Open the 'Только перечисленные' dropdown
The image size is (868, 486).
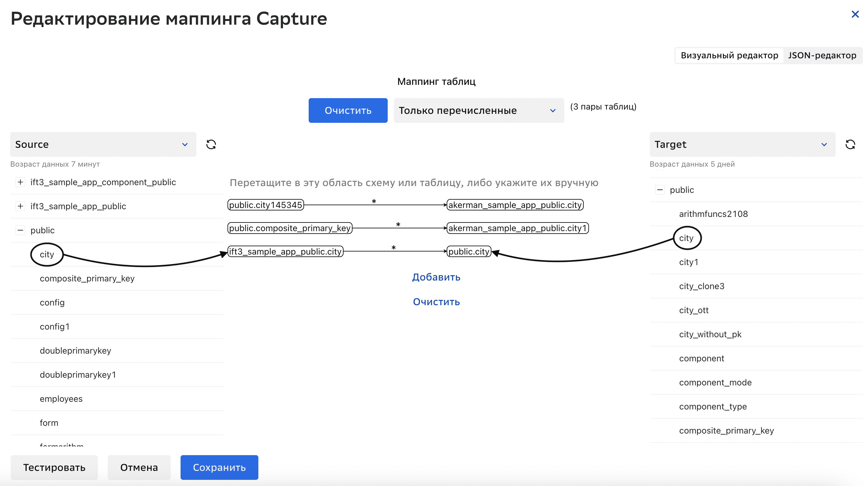click(478, 110)
